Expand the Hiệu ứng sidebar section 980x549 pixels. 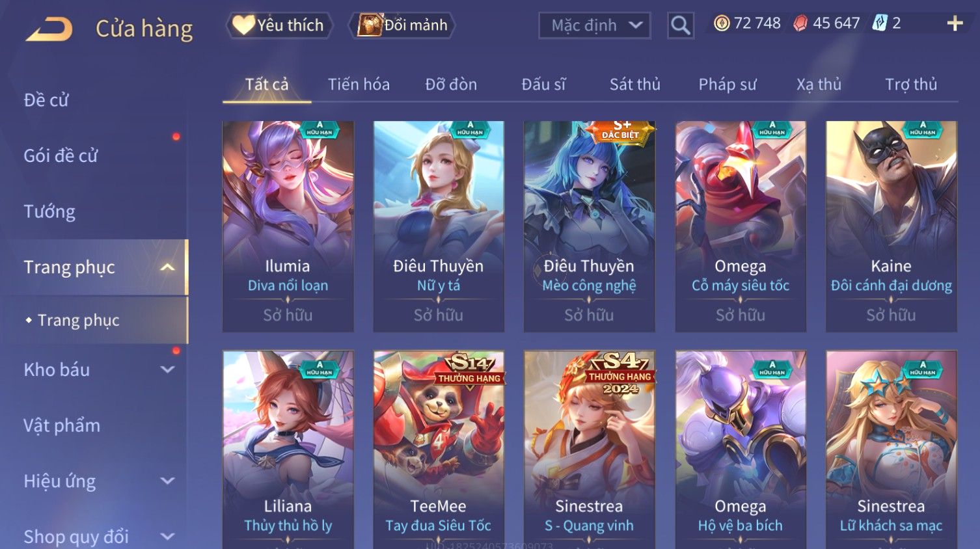click(167, 481)
